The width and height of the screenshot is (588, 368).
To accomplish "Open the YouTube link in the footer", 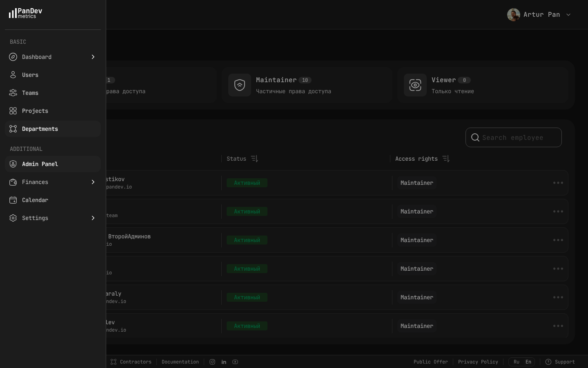I will click(x=235, y=362).
